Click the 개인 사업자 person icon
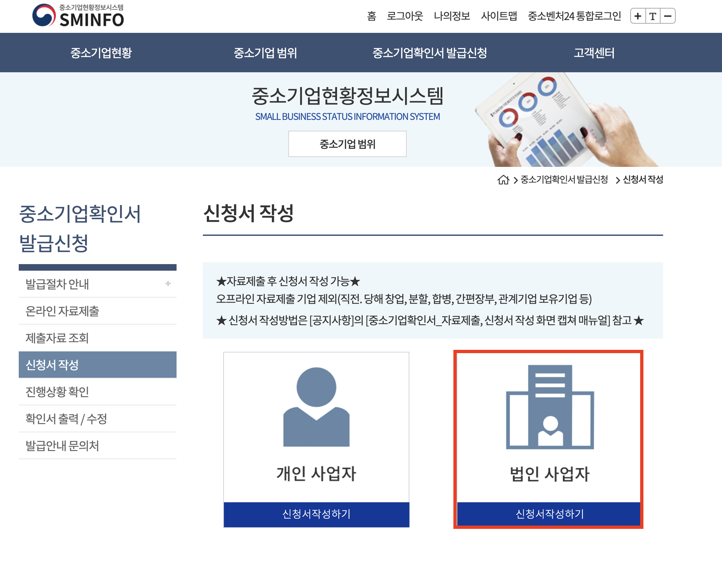This screenshot has height=588, width=722. pos(316,406)
